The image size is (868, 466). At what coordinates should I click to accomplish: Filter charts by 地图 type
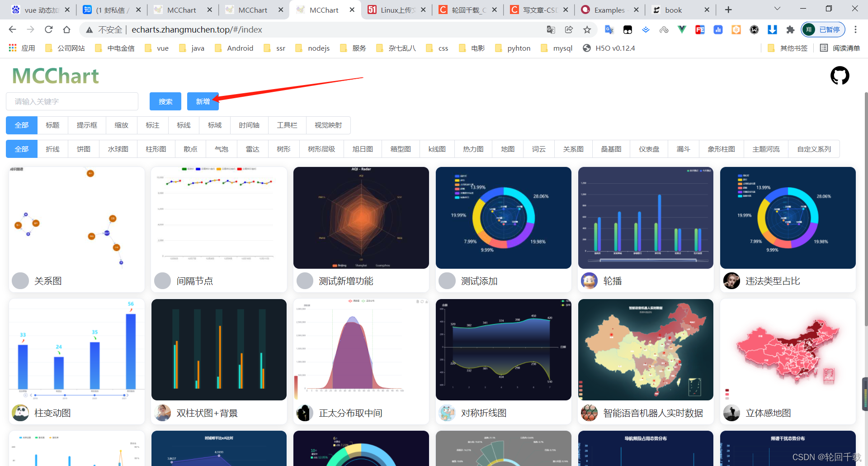(508, 149)
